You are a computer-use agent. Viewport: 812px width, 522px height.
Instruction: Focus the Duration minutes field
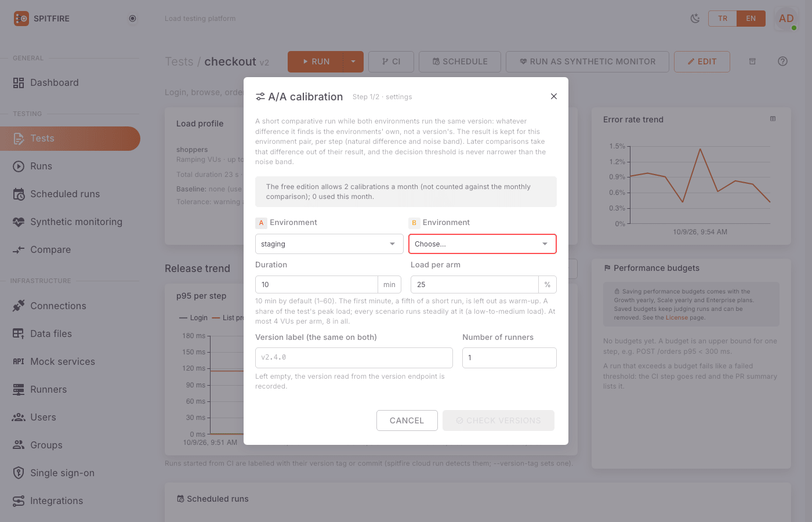coord(317,285)
